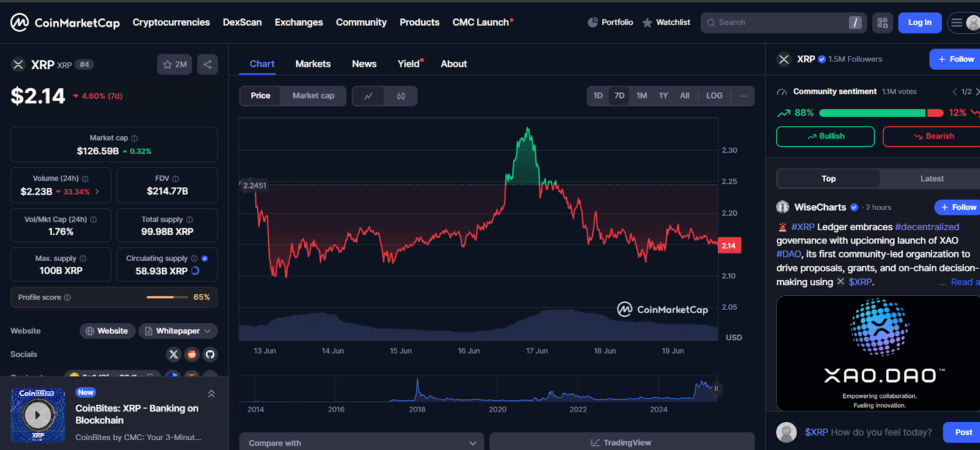Viewport: 980px width, 450px height.
Task: Expand Volume (24h) details chevron
Action: pyautogui.click(x=97, y=192)
